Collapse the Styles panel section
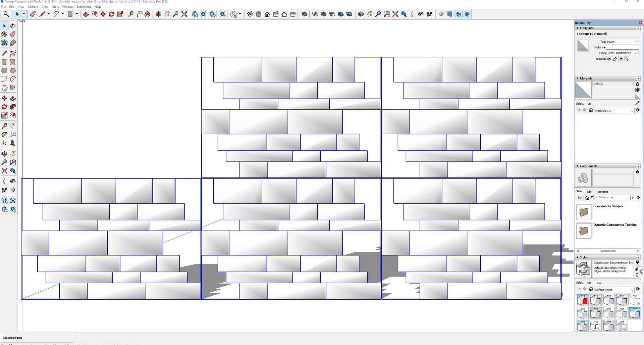 (578, 257)
